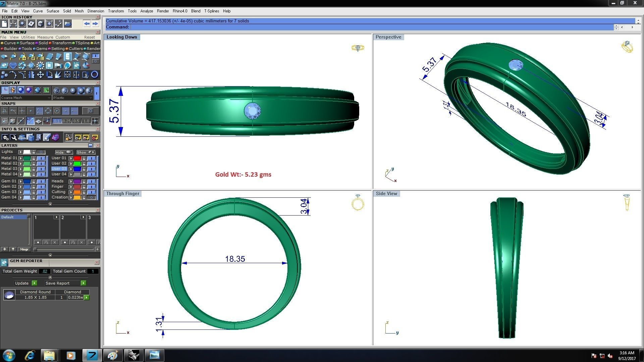Click the dimension icon in Icon History
644x362 pixels.
click(13, 23)
